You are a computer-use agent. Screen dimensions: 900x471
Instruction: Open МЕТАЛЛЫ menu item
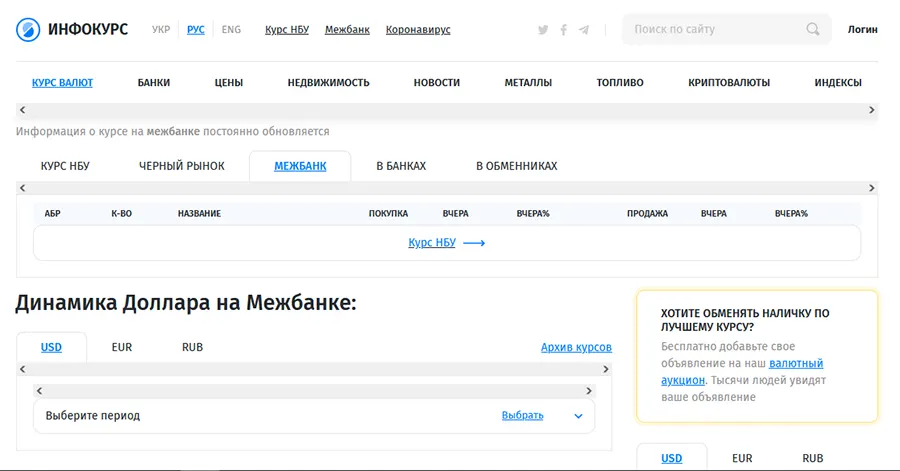click(528, 83)
